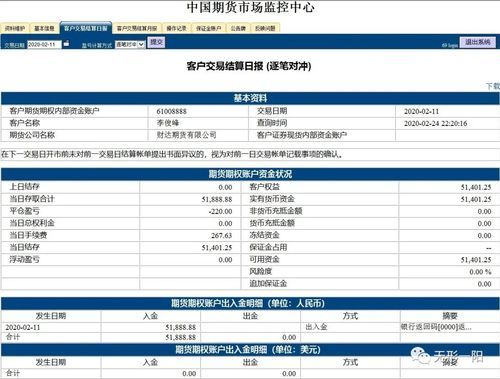Click the 下载 link
500x379 pixels.
[x=493, y=86]
